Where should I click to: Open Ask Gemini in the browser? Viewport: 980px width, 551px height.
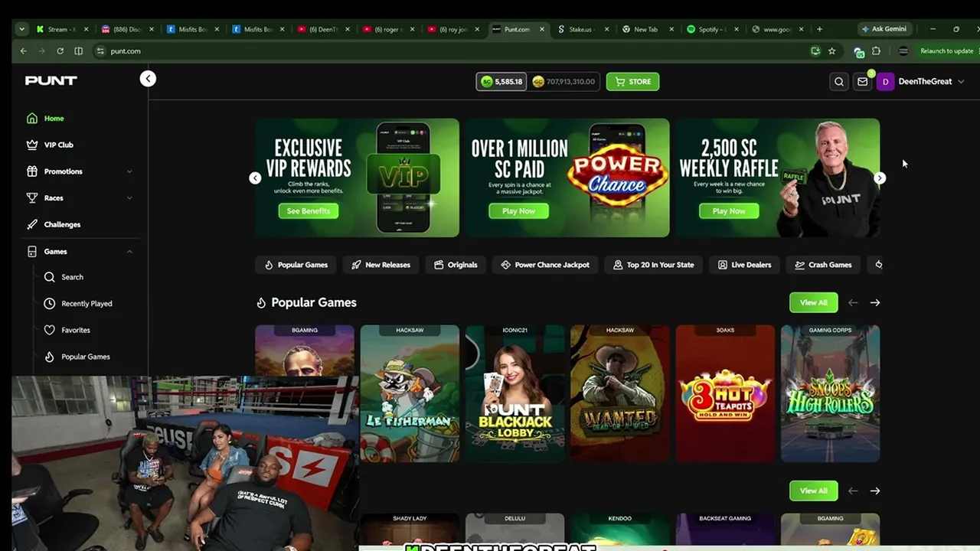[x=884, y=29]
